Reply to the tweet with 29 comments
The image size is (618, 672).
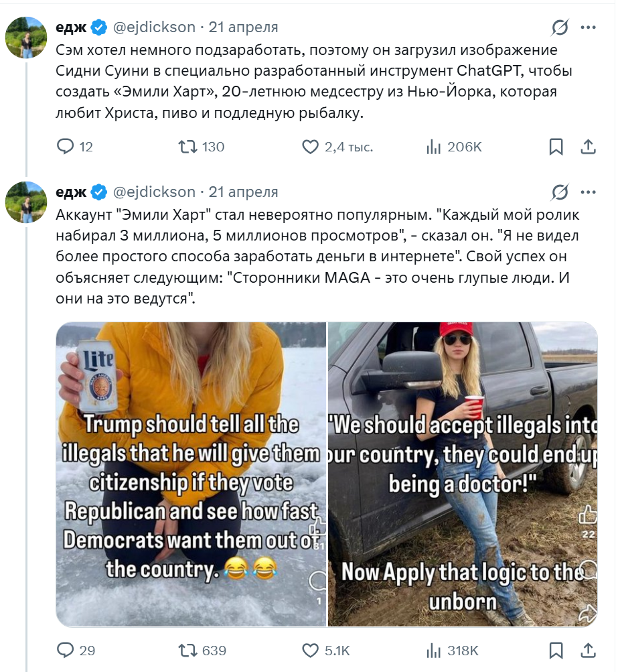[76, 651]
